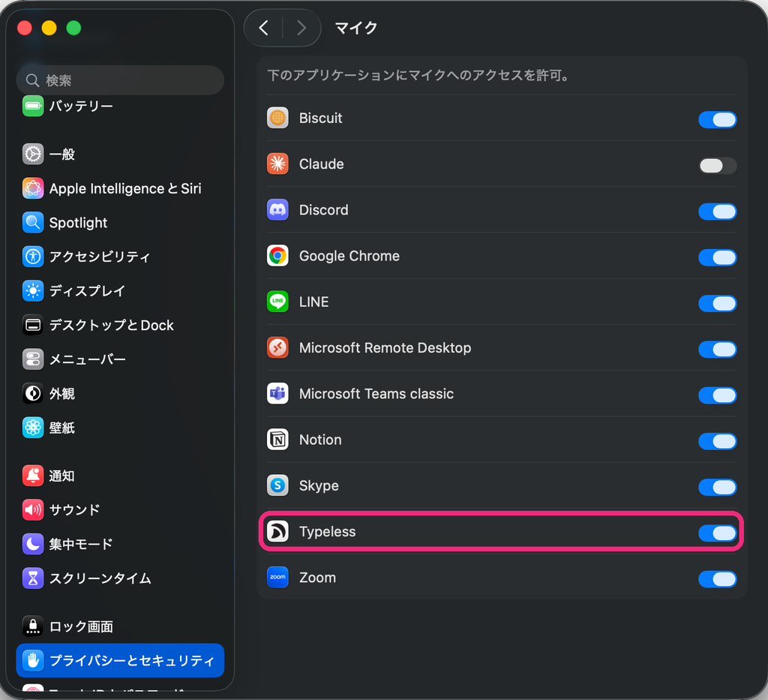
Task: Click the Discord app icon
Action: click(277, 209)
